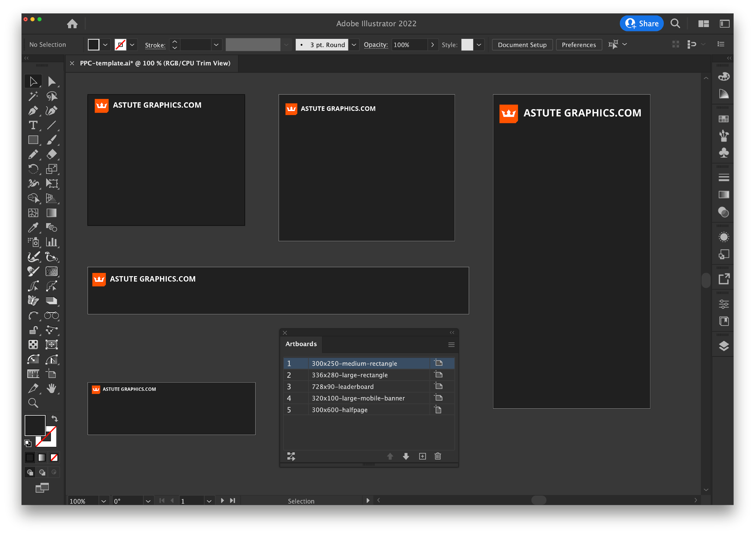
Task: Expand the Stroke weight dropdown
Action: pyautogui.click(x=216, y=45)
